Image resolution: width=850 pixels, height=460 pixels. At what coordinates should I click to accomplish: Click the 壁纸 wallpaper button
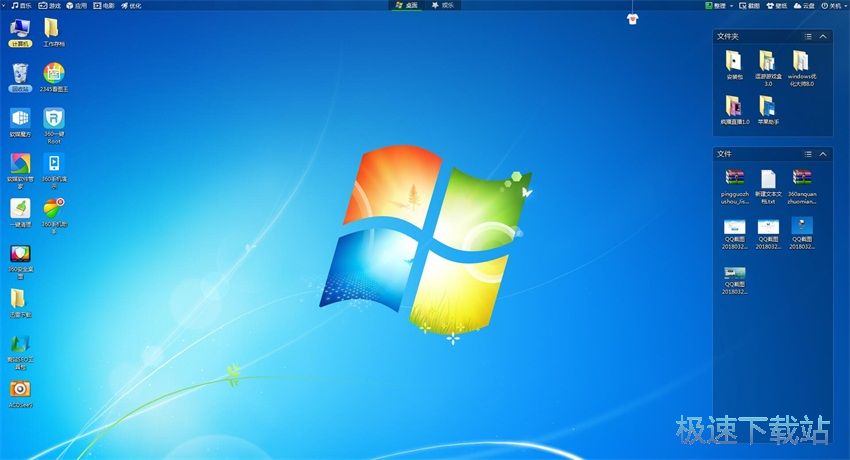pyautogui.click(x=777, y=5)
